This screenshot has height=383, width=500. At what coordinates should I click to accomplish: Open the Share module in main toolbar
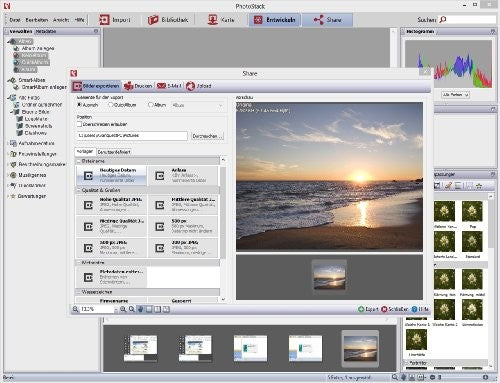[x=327, y=20]
